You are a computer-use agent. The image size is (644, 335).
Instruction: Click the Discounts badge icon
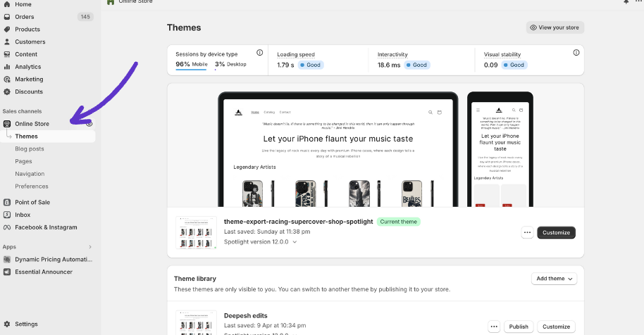7,92
